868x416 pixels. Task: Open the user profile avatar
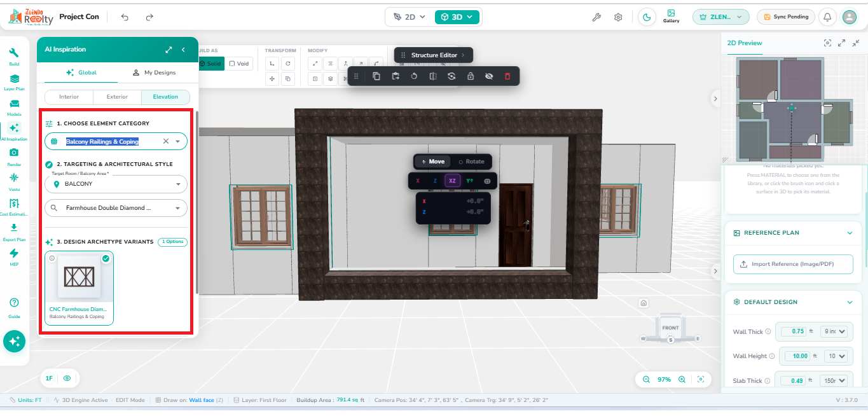pos(850,17)
